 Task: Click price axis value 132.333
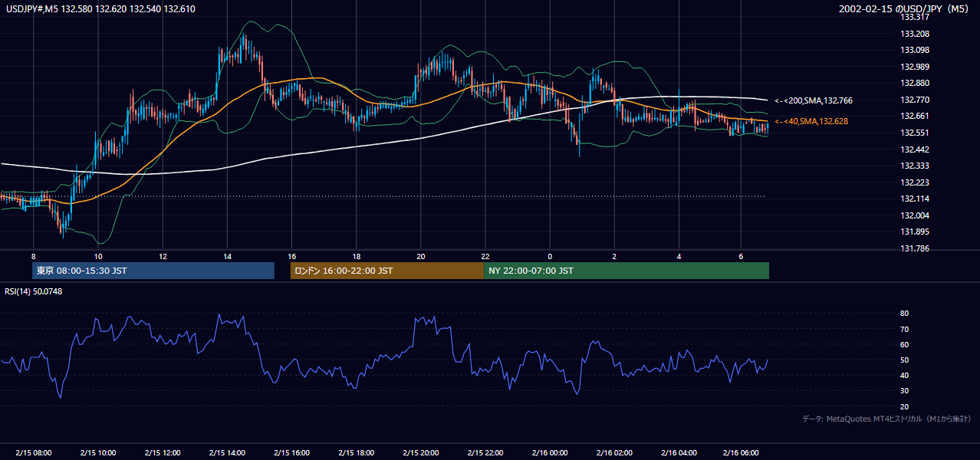point(916,166)
